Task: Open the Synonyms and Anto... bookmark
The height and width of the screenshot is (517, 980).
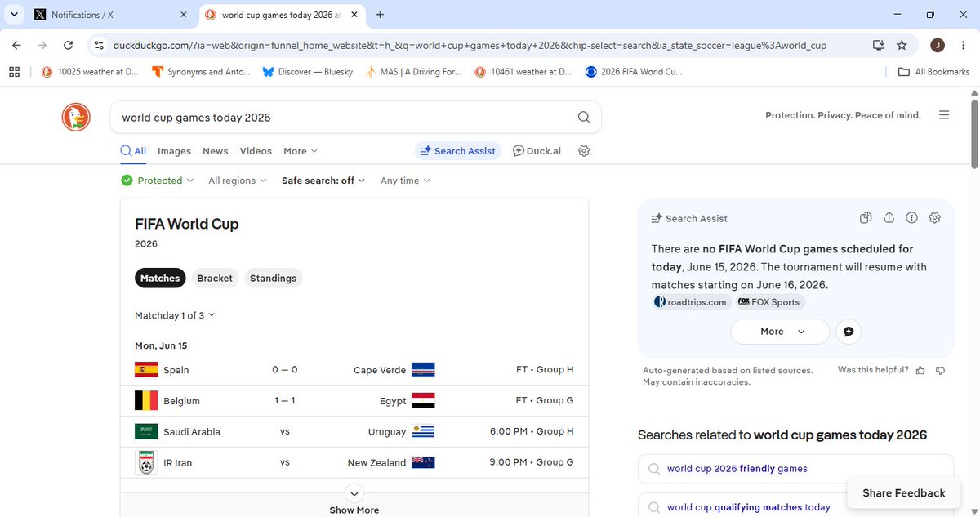Action: coord(202,72)
